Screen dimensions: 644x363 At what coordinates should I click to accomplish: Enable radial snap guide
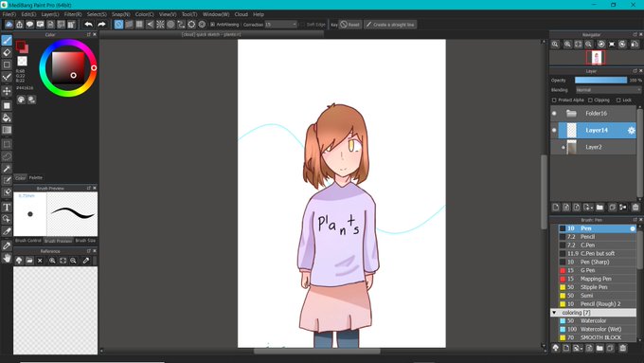click(x=161, y=25)
